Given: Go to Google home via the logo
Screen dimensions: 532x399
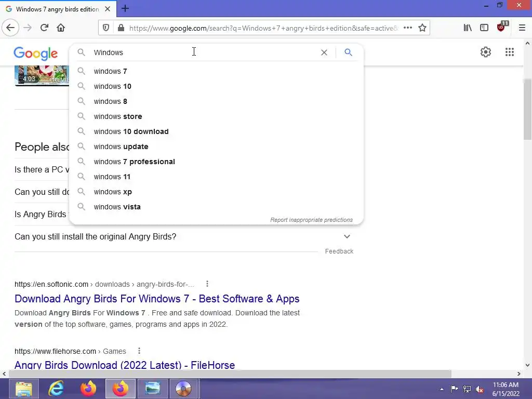Looking at the screenshot, I should click(x=36, y=54).
